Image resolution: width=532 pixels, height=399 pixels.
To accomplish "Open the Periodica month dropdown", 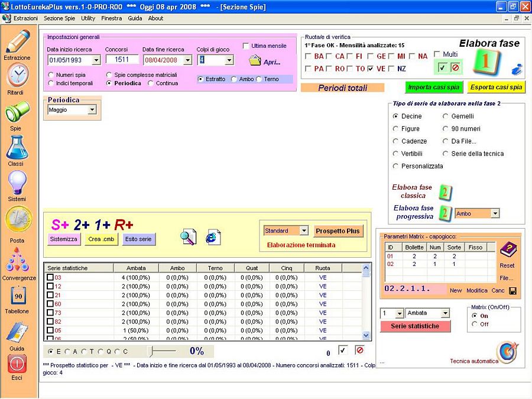I will click(92, 110).
